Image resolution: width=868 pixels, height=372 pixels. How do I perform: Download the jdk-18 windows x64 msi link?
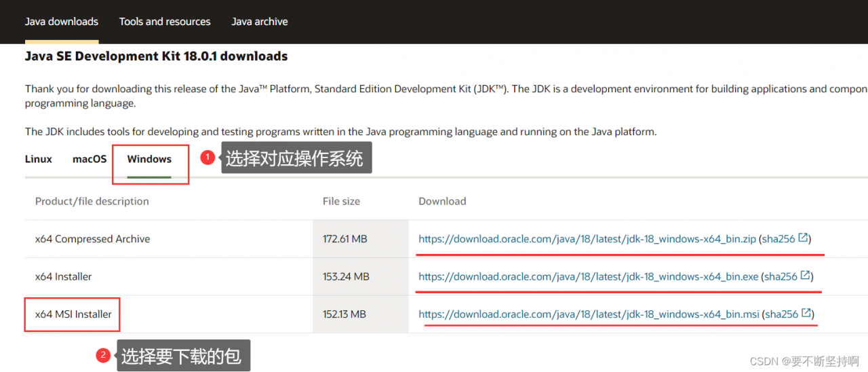point(589,314)
